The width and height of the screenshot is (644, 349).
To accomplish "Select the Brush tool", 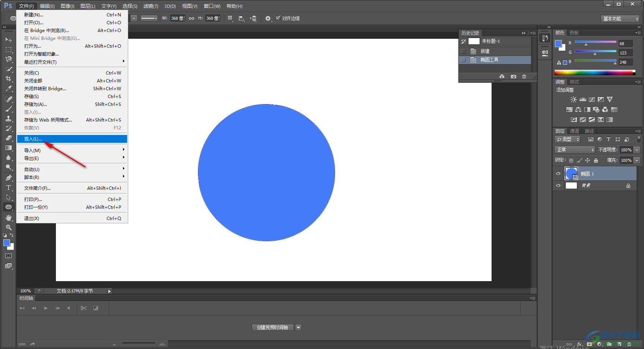I will pos(8,109).
